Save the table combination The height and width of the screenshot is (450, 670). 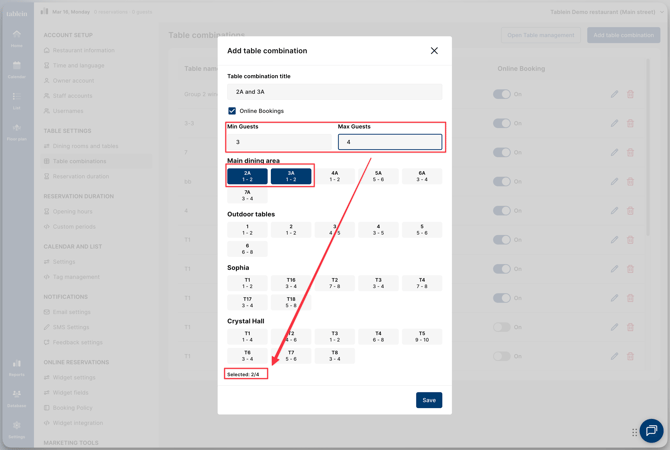point(428,400)
